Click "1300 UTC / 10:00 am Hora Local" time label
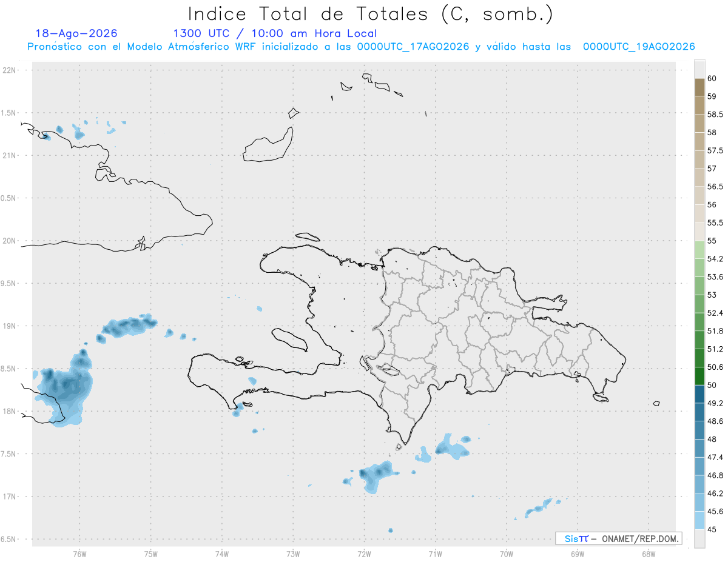The image size is (728, 562). pyautogui.click(x=275, y=33)
